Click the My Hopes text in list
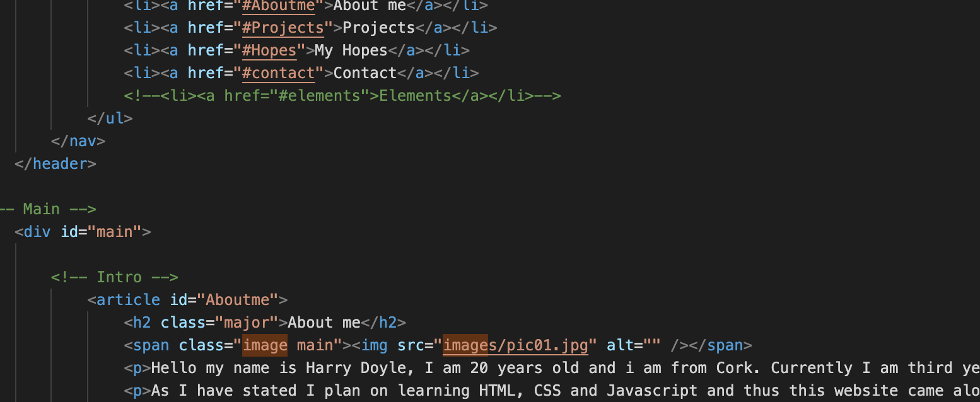 [351, 50]
